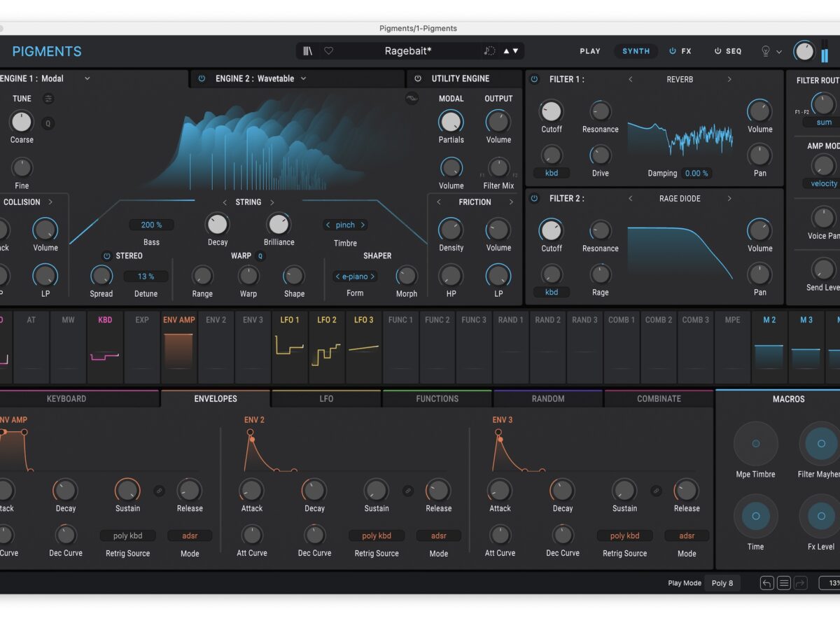Viewport: 840px width, 630px height.
Task: Open the edit history list icon
Action: pyautogui.click(x=784, y=583)
